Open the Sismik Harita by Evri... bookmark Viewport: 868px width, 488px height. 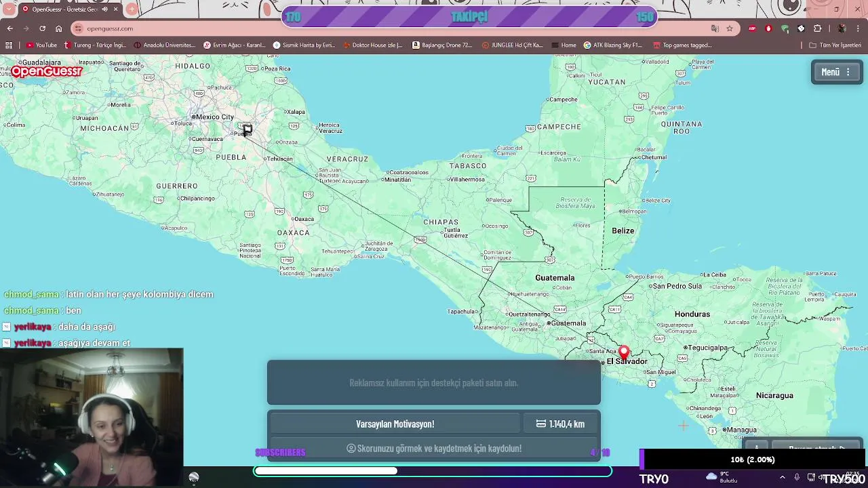(x=304, y=45)
